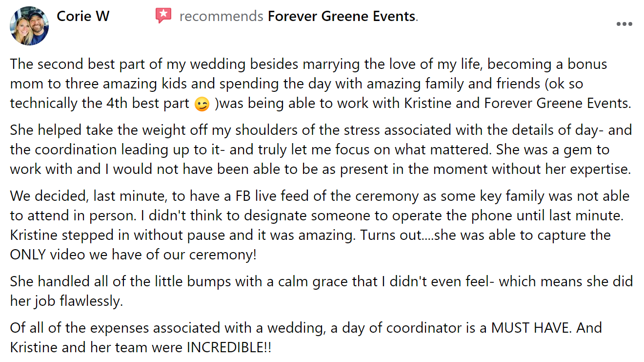Click the paragraph starting "She handled all of the"
Image resolution: width=644 pixels, height=362 pixels.
click(x=322, y=291)
